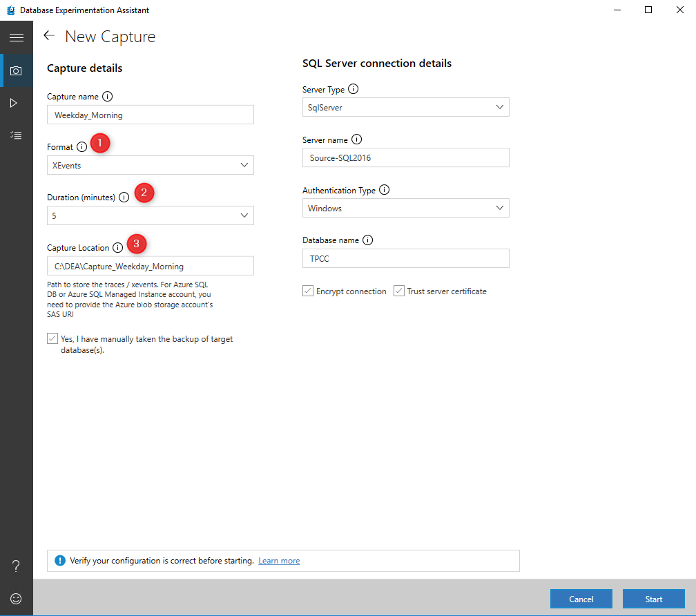
Task: Toggle the Encrypt connection checkbox
Action: (x=308, y=291)
